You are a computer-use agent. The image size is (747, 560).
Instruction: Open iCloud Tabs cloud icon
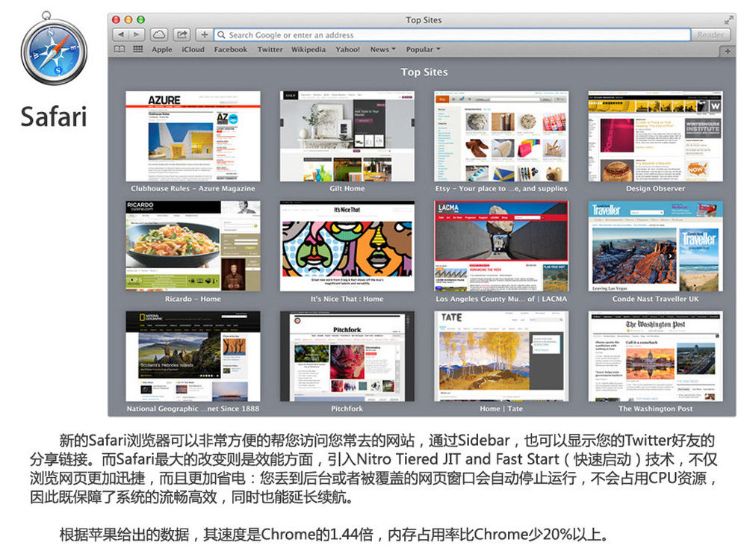pos(158,35)
